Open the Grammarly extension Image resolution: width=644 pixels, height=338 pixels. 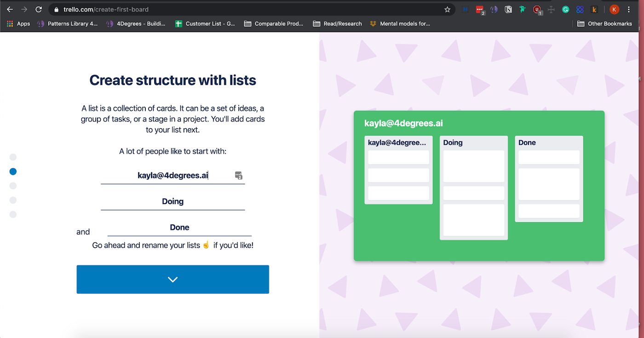pos(566,9)
